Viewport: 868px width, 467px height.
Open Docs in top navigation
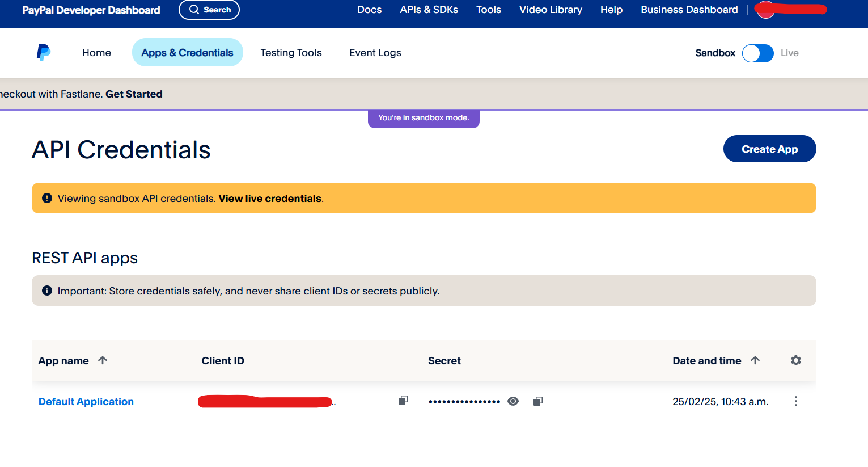tap(369, 10)
